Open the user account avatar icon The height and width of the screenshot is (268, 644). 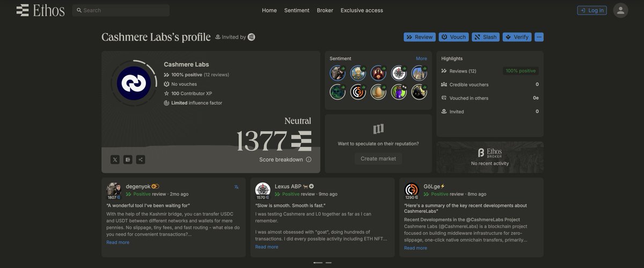pos(620,10)
